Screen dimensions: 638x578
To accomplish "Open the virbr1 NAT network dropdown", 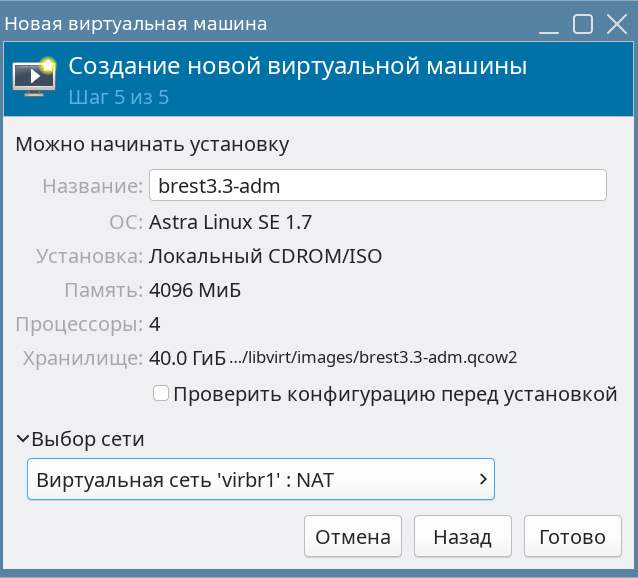I will (x=261, y=480).
